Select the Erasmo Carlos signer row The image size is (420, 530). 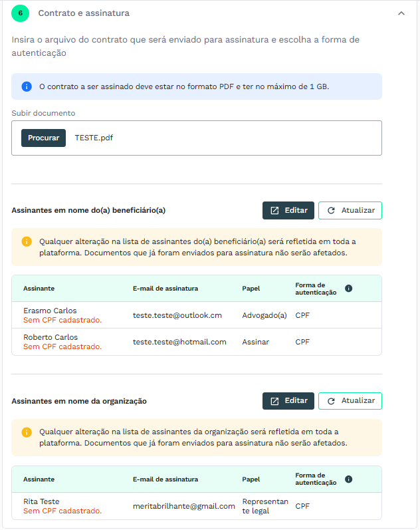pyautogui.click(x=197, y=315)
